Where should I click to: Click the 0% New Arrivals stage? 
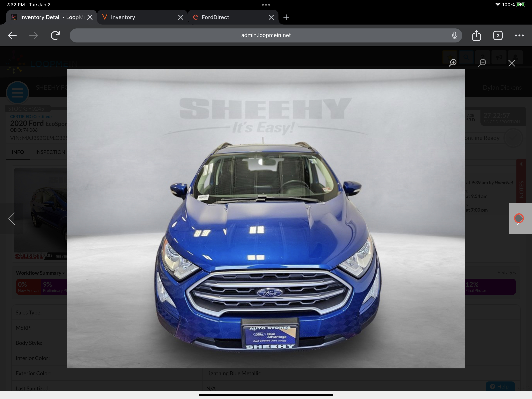28,287
